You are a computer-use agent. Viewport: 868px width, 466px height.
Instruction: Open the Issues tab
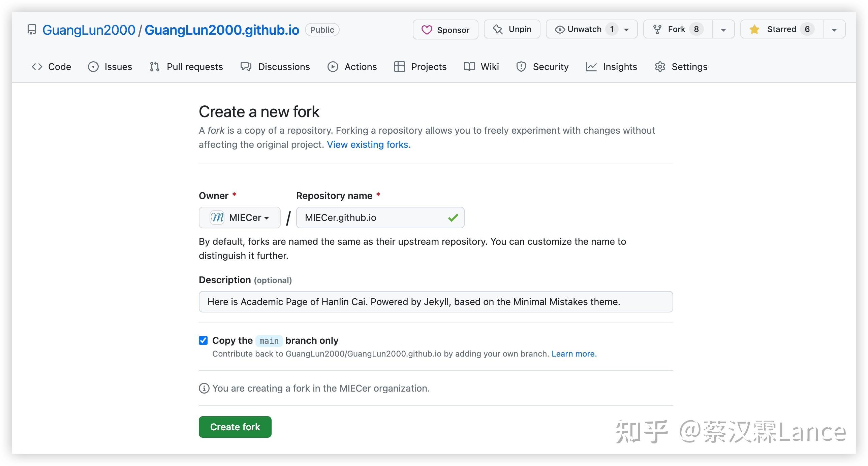click(110, 67)
